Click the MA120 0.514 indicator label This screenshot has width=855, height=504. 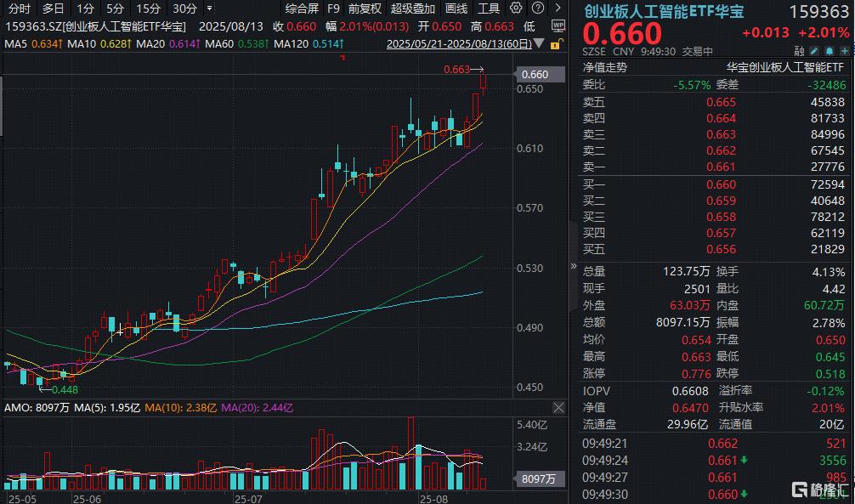[309, 43]
